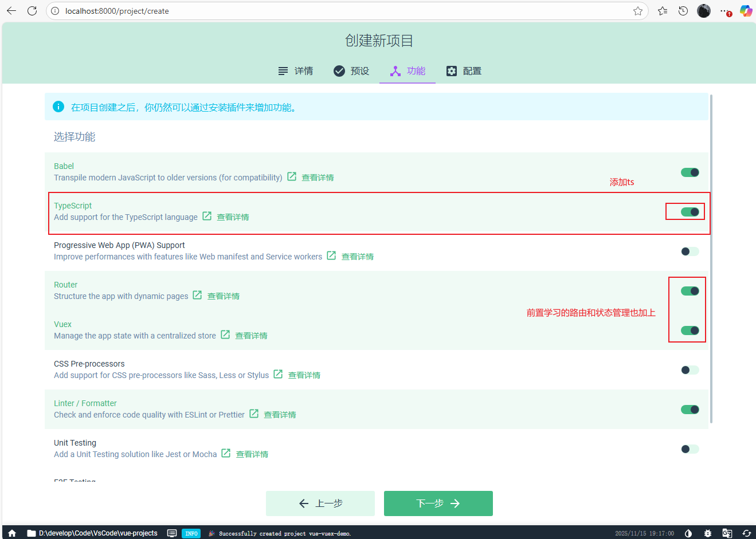Click the Babel feature title
The height and width of the screenshot is (539, 756).
pyautogui.click(x=64, y=166)
